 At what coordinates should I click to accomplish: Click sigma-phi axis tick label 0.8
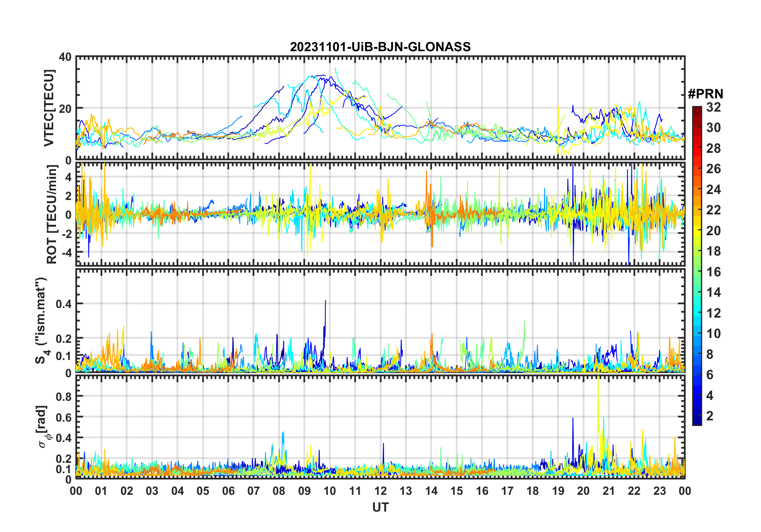(x=64, y=396)
